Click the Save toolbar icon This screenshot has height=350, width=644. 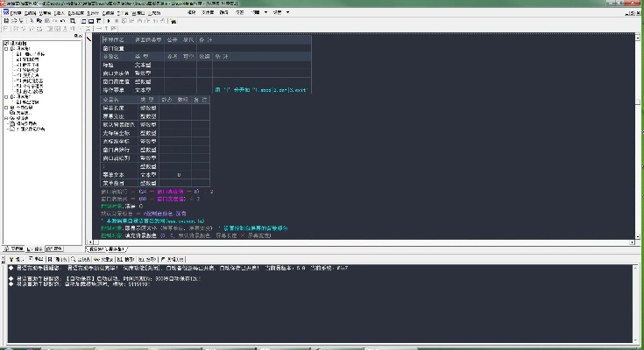(22, 21)
